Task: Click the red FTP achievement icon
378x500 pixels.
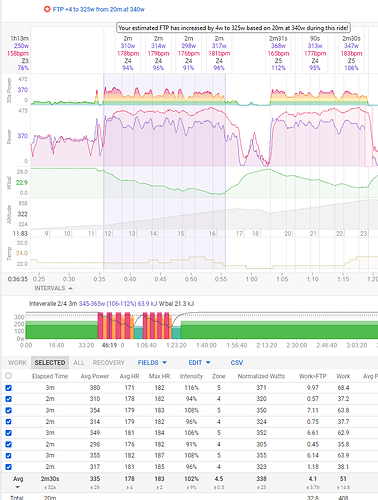Action: click(x=47, y=9)
